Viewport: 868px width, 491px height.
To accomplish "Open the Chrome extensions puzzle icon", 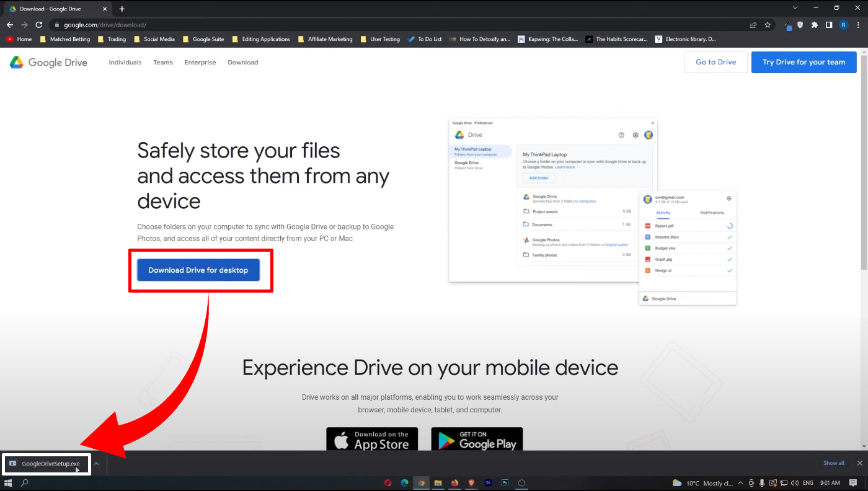I will click(x=814, y=24).
